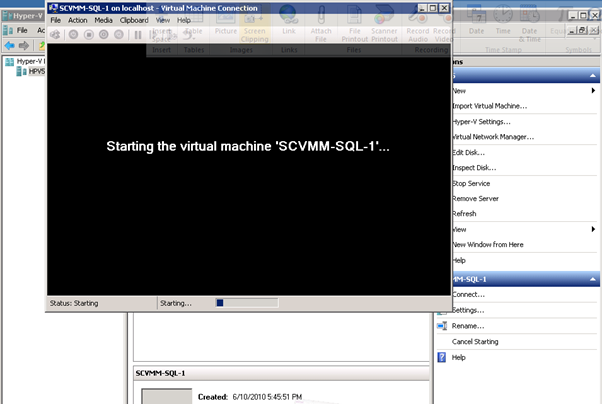Send Ctrl+Alt+Delete from the VM toolbar
Viewport: 602px width, 404px height.
(x=55, y=35)
